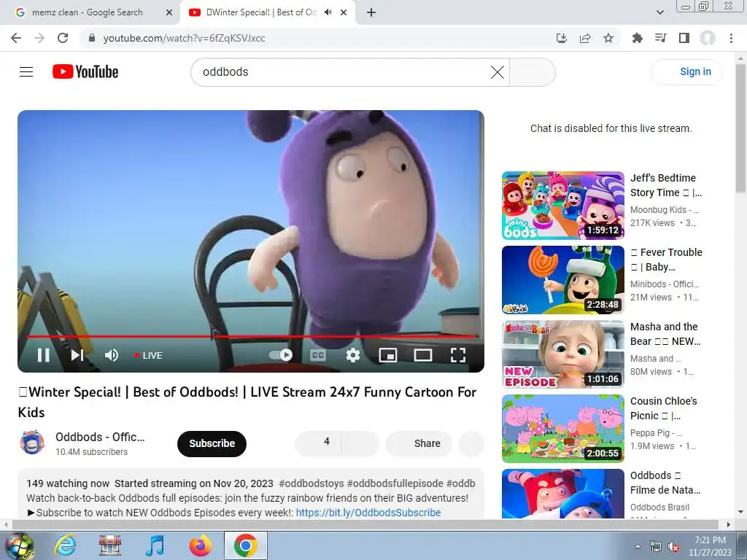Enter full screen video mode
The height and width of the screenshot is (560, 747).
coord(458,355)
